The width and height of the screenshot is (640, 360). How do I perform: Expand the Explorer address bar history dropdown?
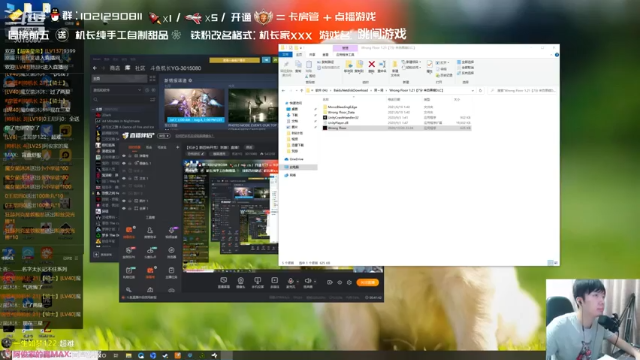[473, 90]
